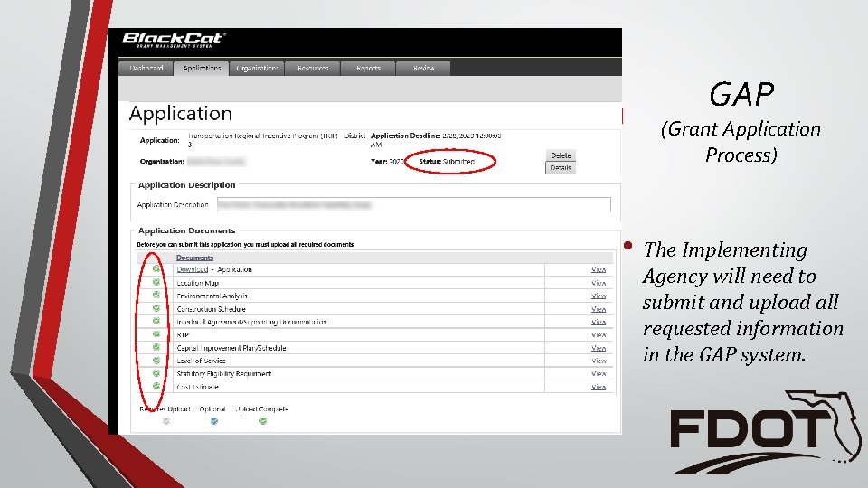Screen dimensions: 868x488
Task: Go to the Organizations tab
Action: coord(257,68)
